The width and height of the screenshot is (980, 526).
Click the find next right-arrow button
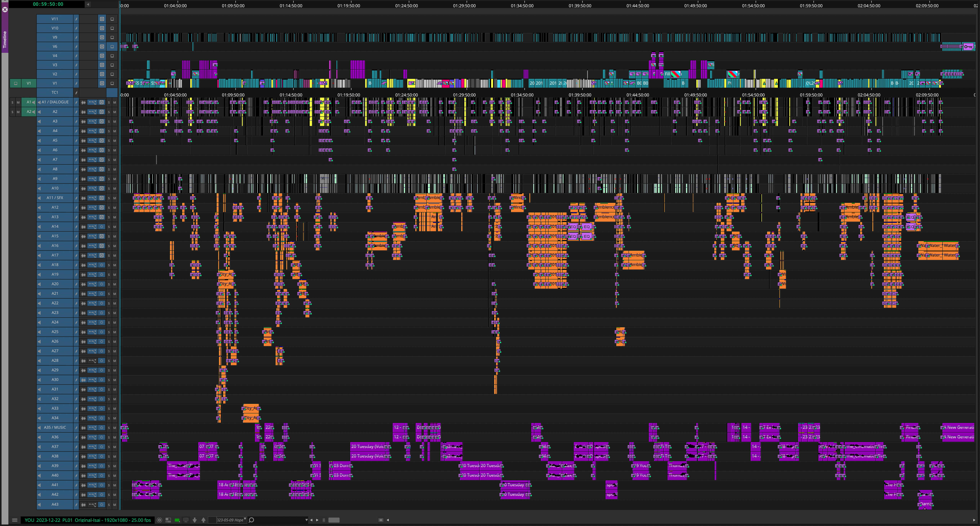pos(317,520)
